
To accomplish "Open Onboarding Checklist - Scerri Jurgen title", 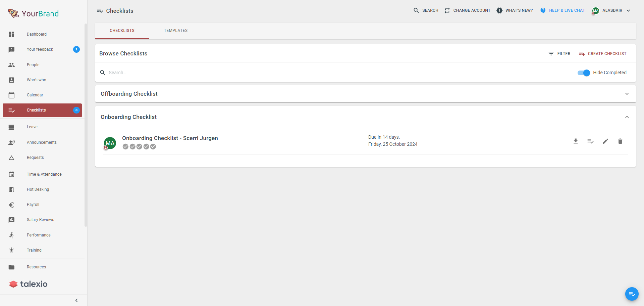I will click(170, 138).
